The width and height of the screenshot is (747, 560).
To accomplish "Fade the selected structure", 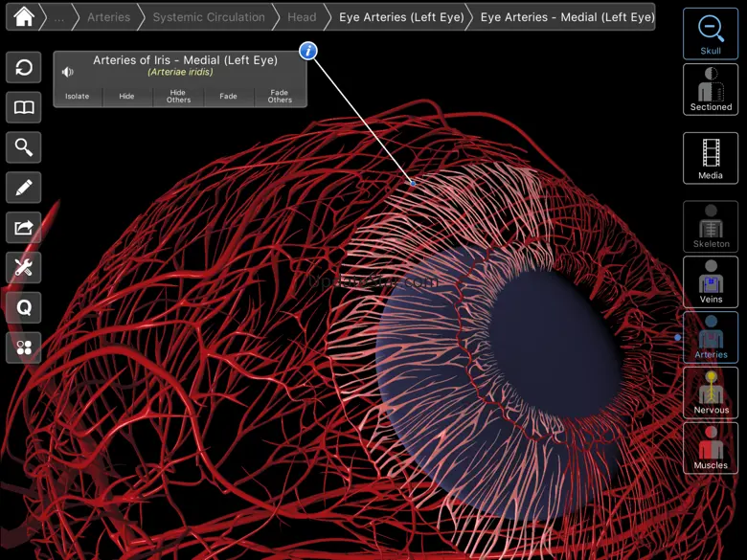I will coord(228,96).
